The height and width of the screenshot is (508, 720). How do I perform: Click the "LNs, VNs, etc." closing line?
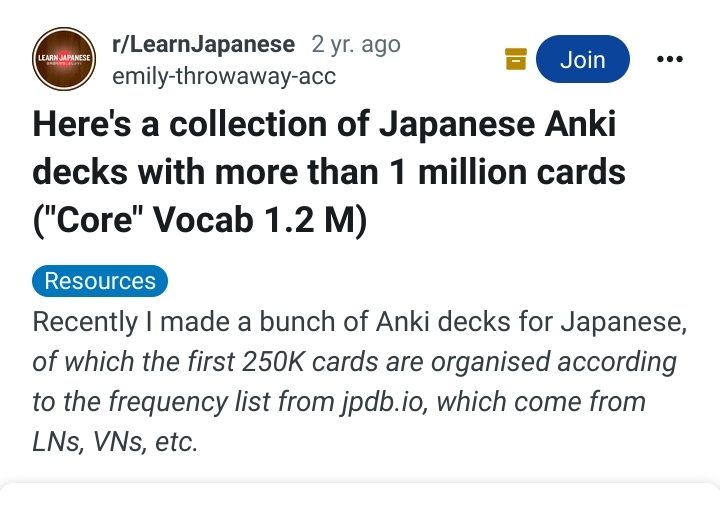(115, 442)
